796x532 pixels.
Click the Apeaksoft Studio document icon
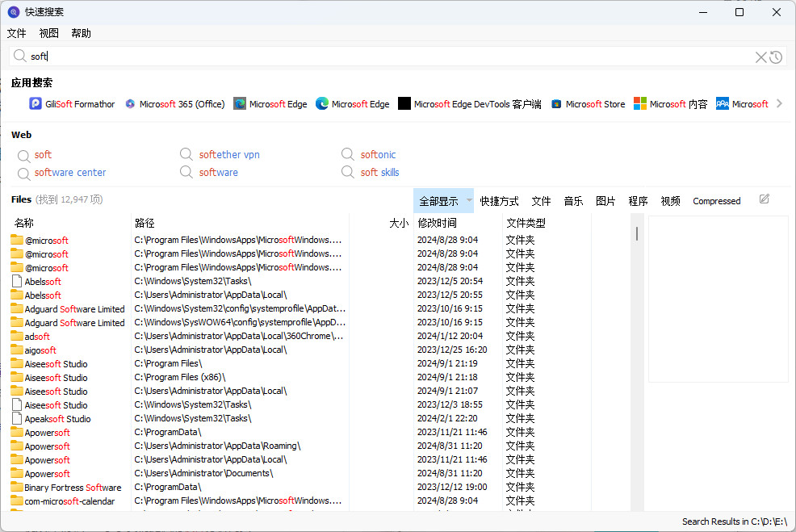[17, 418]
